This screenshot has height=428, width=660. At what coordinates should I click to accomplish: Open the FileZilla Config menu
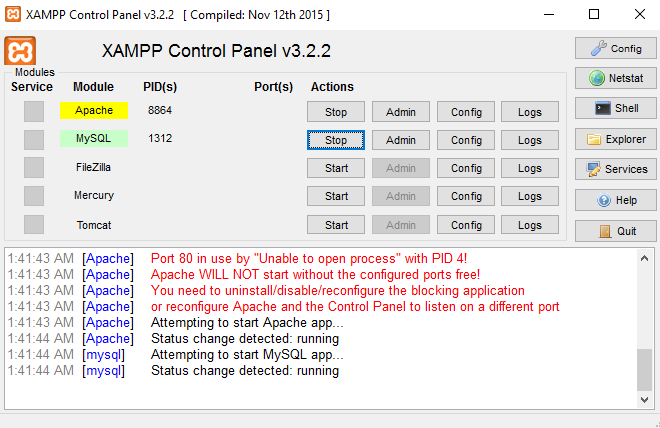point(466,168)
